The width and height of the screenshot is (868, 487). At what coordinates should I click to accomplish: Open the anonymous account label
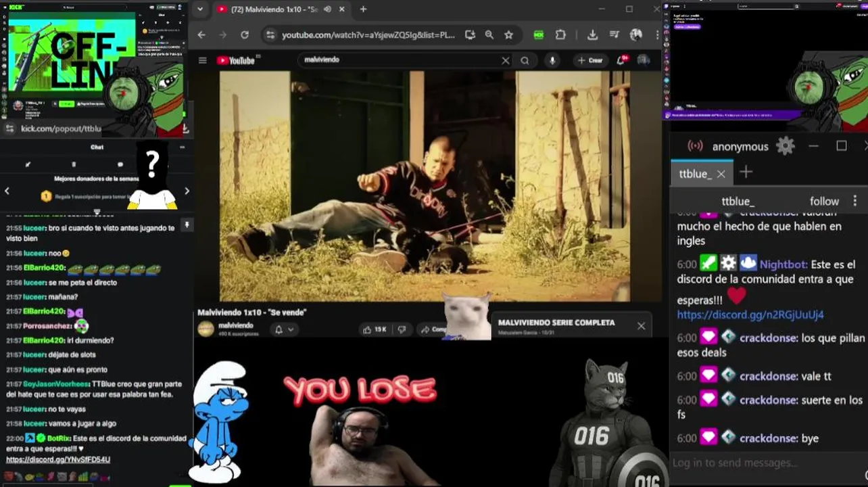pos(740,146)
